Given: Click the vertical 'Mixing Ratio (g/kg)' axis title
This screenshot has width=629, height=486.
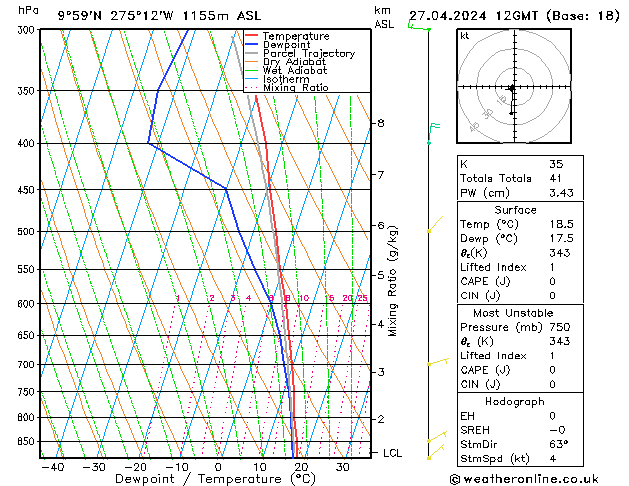Looking at the screenshot, I should pyautogui.click(x=393, y=281).
